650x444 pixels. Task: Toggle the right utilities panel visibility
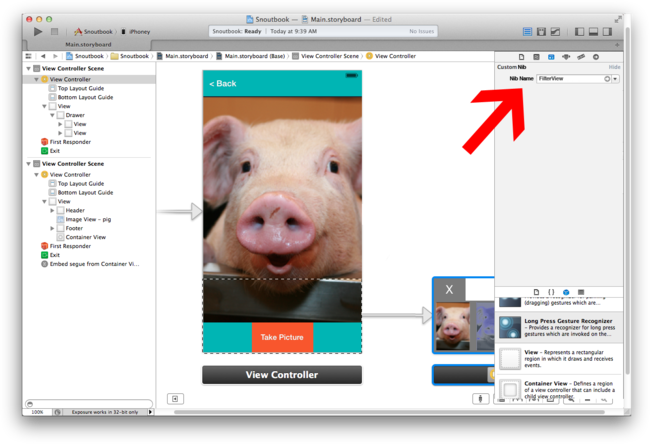pyautogui.click(x=609, y=32)
